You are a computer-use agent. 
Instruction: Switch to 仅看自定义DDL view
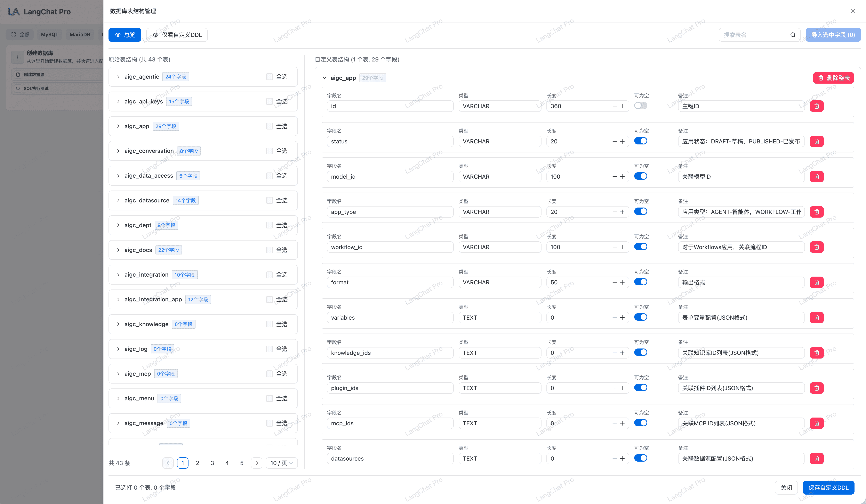177,35
